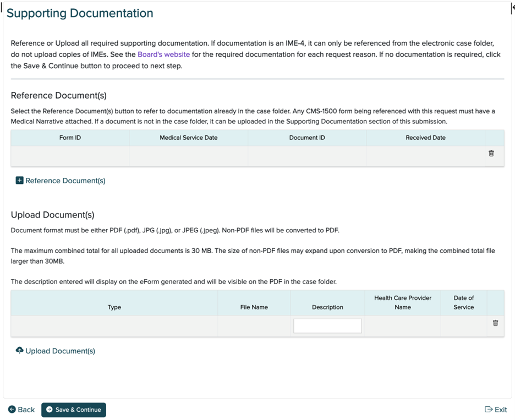This screenshot has width=515, height=420.
Task: Click the exit door icon at bottom right
Action: 488,409
